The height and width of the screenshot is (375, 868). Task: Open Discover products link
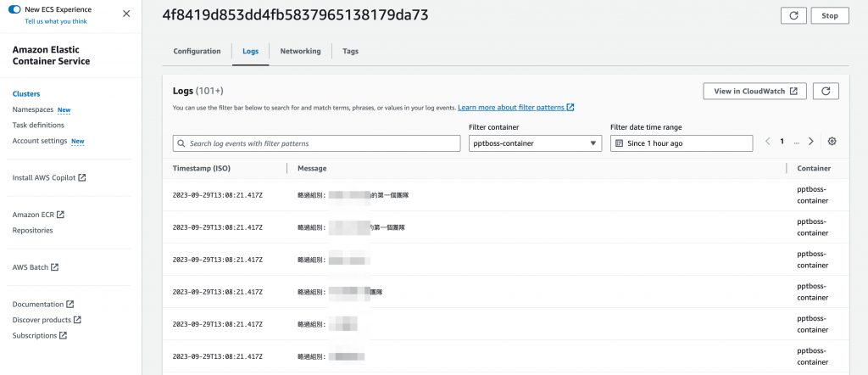point(47,320)
